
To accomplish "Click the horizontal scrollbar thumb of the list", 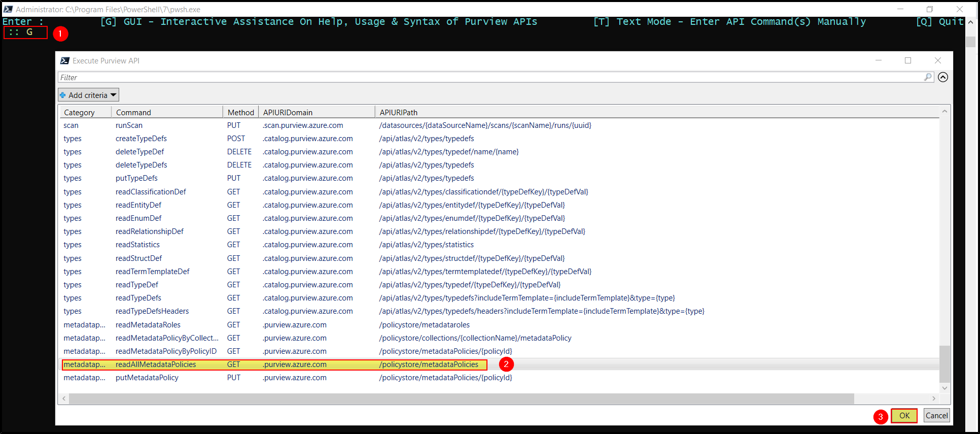I will (x=462, y=398).
